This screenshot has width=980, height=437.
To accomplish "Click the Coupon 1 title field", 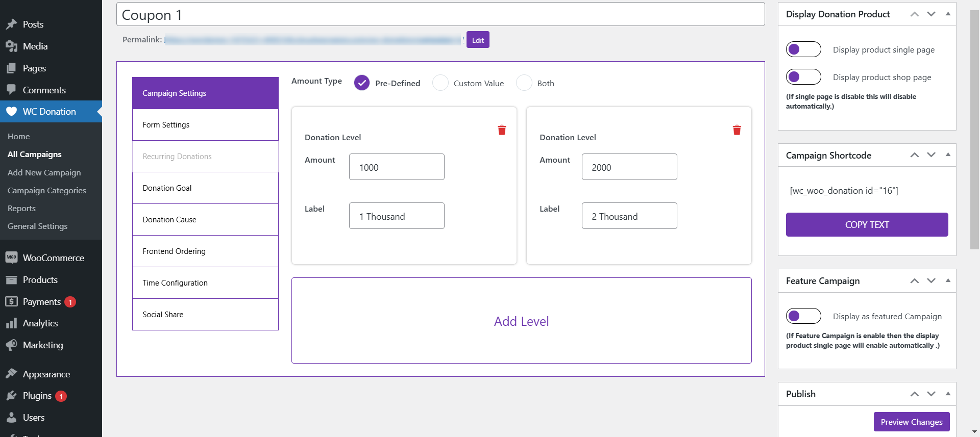I will tap(440, 14).
